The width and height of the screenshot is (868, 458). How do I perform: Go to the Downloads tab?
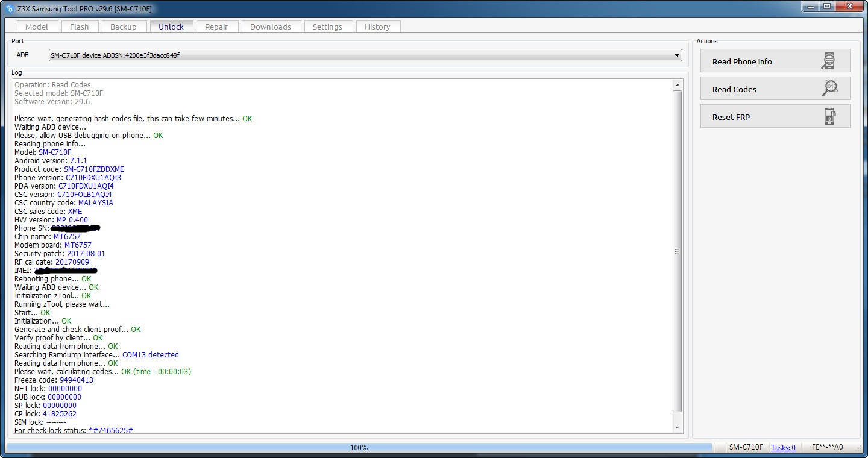pos(271,27)
